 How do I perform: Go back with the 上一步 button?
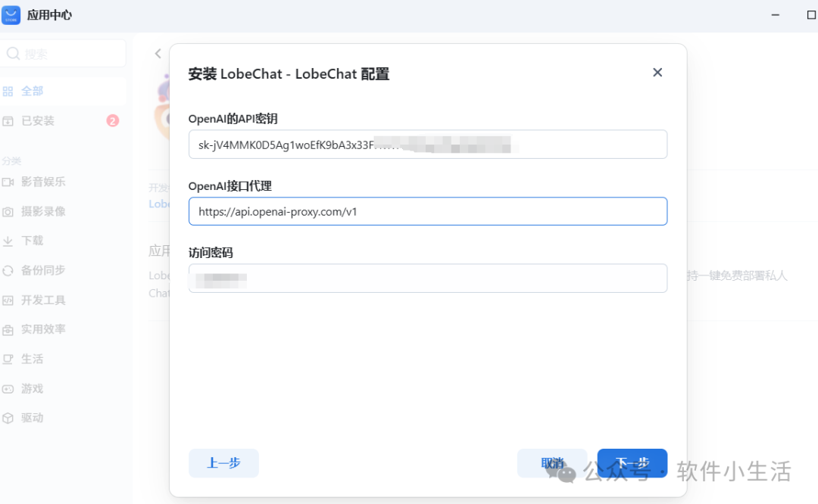pyautogui.click(x=223, y=463)
